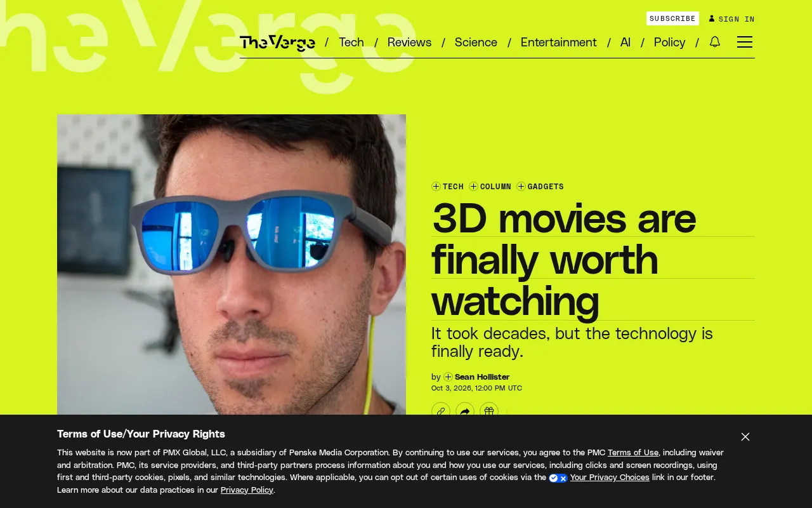Click 'Terms of Use/Your Privacy Rights' heading
This screenshot has height=508, width=812.
pyautogui.click(x=141, y=434)
